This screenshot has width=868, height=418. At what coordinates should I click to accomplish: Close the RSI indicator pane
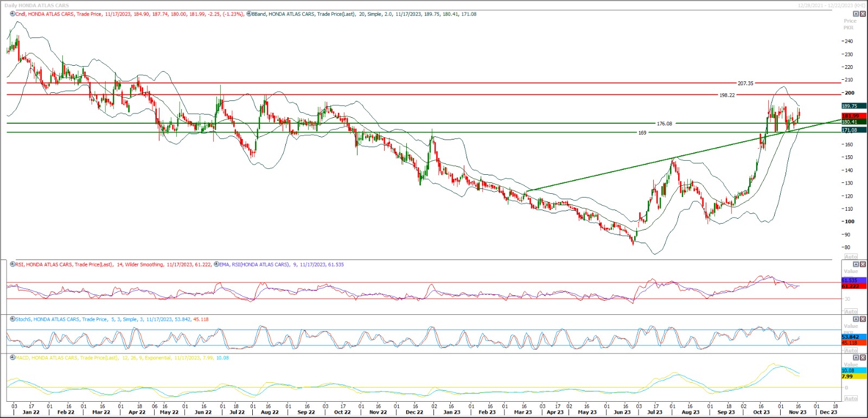[x=863, y=264]
